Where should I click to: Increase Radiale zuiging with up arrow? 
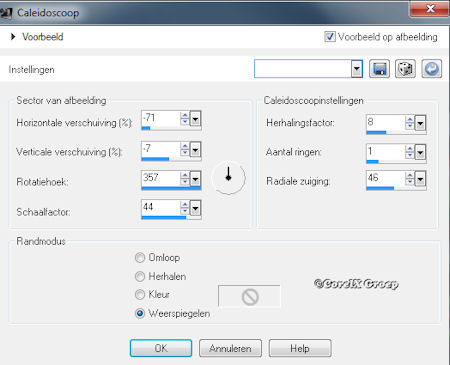click(x=410, y=176)
